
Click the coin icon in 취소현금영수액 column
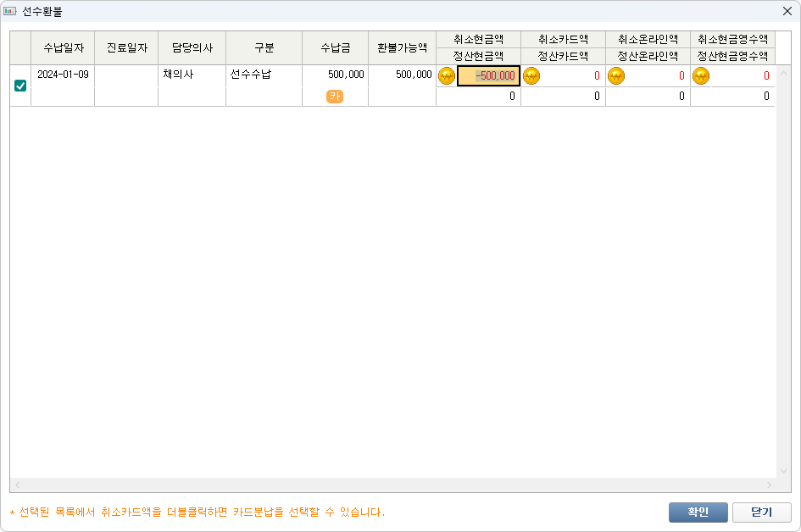coord(701,75)
